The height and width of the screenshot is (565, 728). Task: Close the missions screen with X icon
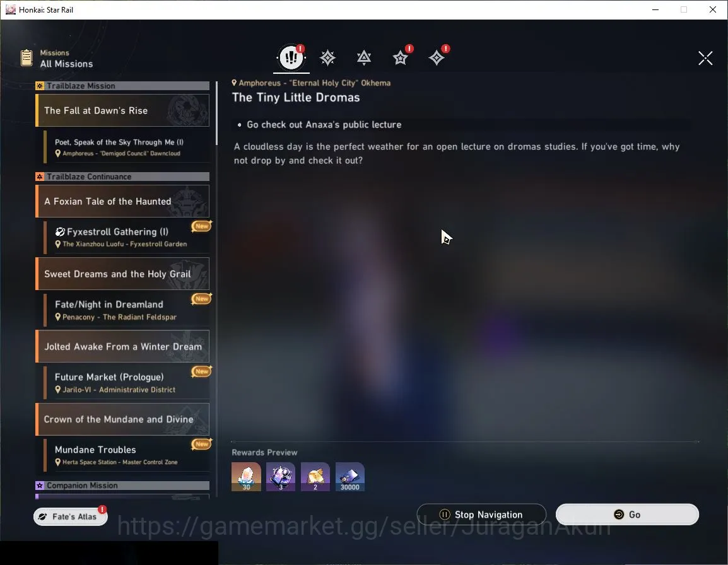pyautogui.click(x=705, y=58)
